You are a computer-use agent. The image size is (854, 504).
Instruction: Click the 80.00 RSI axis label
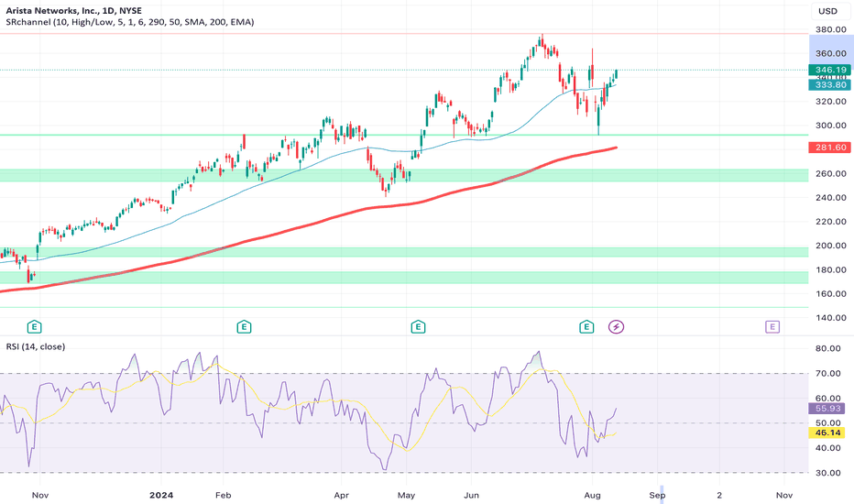[827, 349]
